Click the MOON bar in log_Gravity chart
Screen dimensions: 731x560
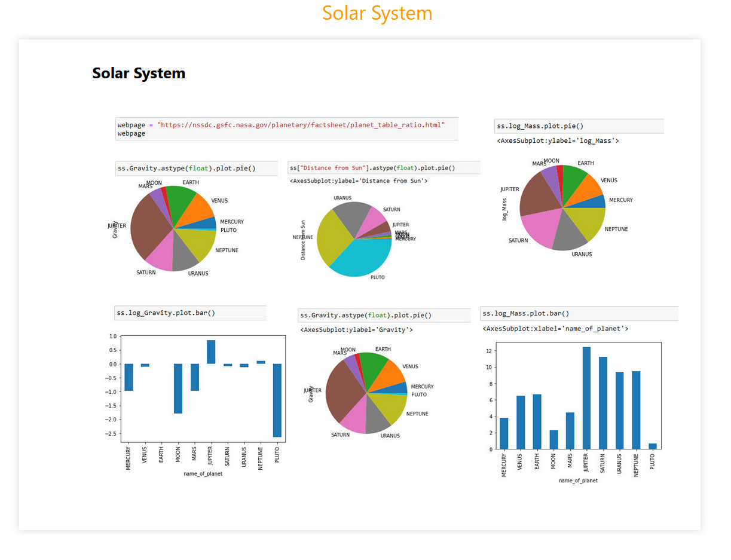tap(178, 388)
